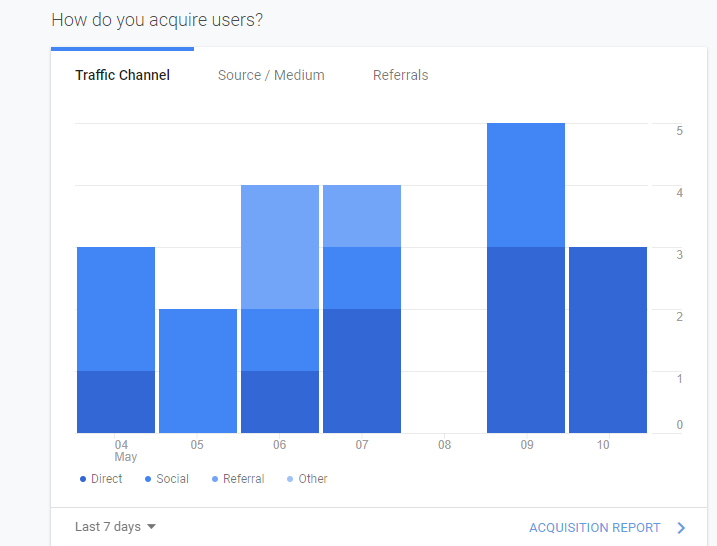Click the Social legend dot
This screenshot has height=546, width=717.
click(148, 479)
